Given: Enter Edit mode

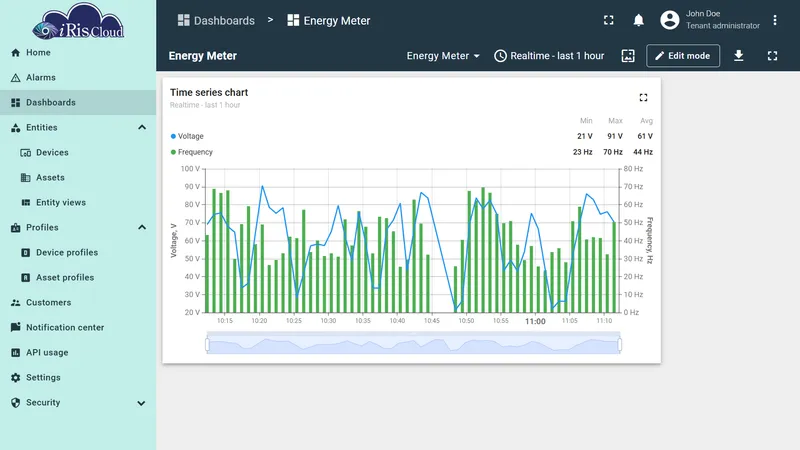Looking at the screenshot, I should coord(683,56).
